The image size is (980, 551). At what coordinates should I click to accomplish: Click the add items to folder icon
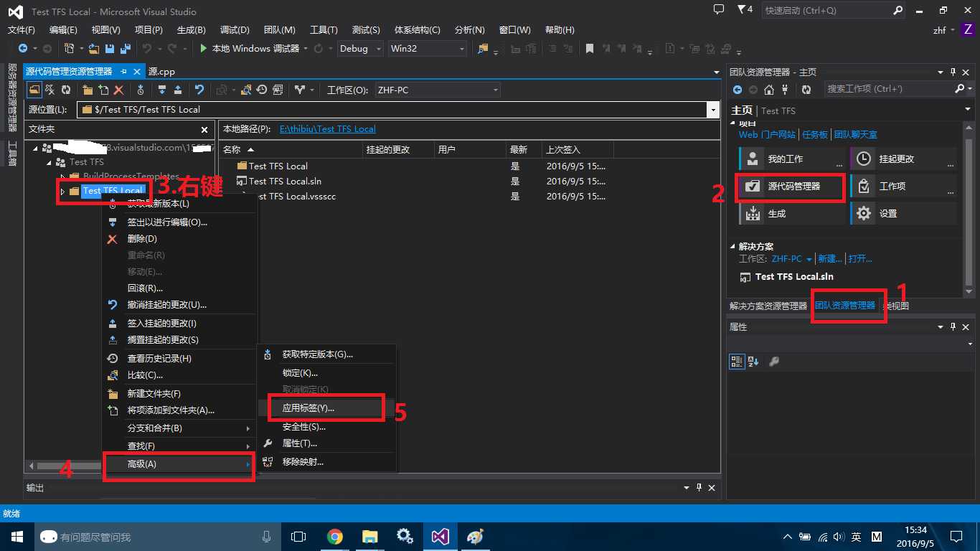103,90
